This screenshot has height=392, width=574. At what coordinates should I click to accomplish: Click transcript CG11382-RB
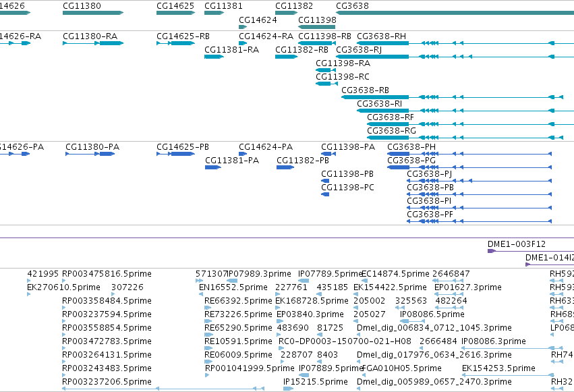click(302, 50)
